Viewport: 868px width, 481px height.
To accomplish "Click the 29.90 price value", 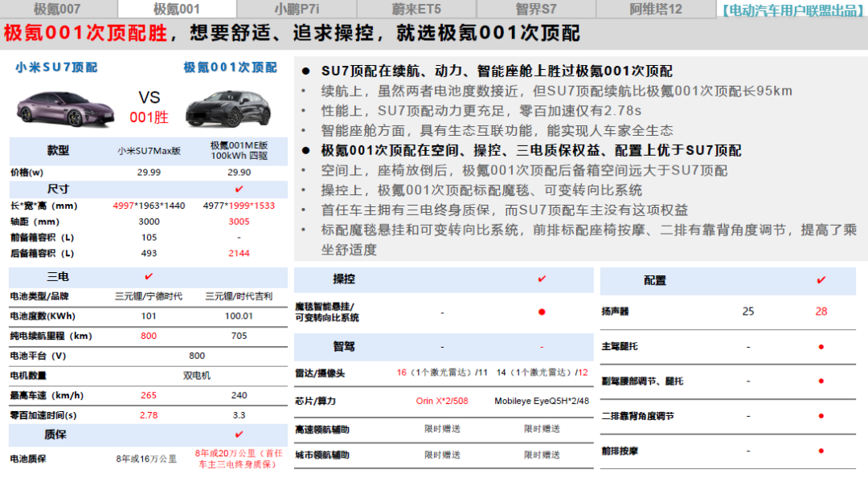I will pyautogui.click(x=240, y=173).
